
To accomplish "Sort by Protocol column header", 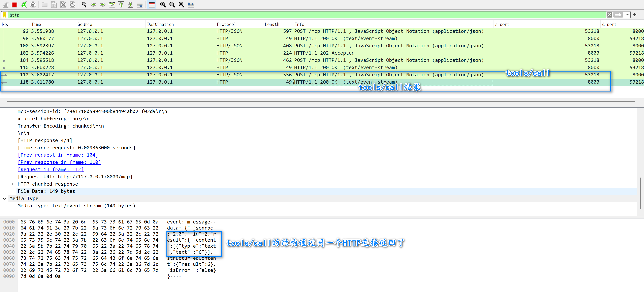I will coord(239,24).
